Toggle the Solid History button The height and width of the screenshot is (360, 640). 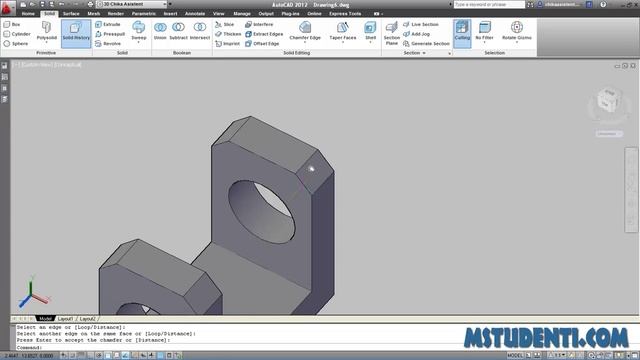(x=76, y=33)
